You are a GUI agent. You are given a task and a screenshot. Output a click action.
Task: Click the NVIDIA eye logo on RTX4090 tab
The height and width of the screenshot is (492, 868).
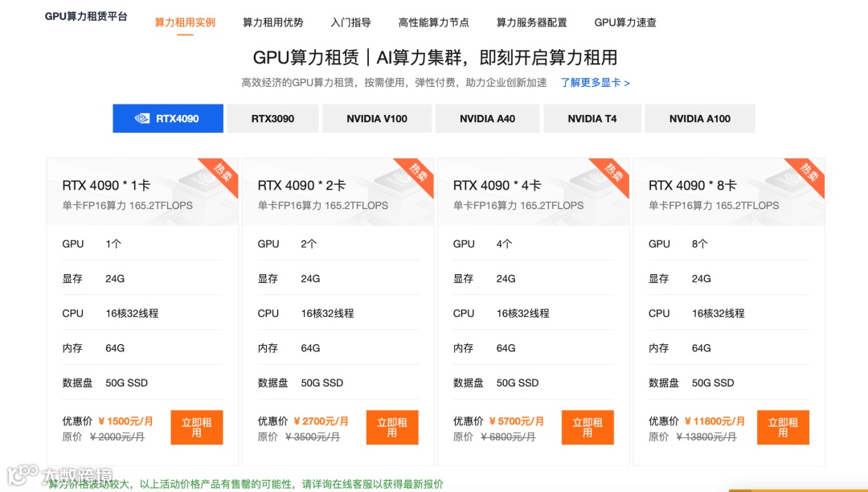(x=142, y=118)
